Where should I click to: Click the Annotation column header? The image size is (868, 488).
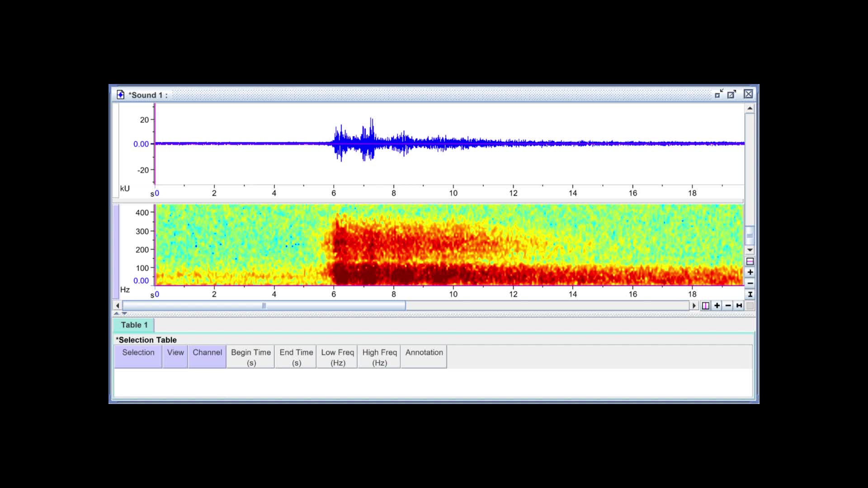click(423, 352)
